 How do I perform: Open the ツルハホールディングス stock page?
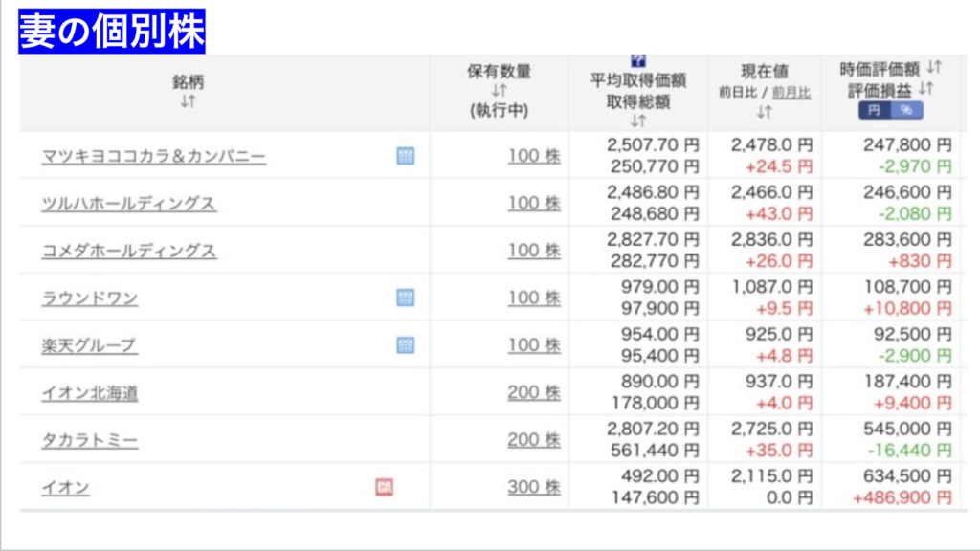click(128, 204)
